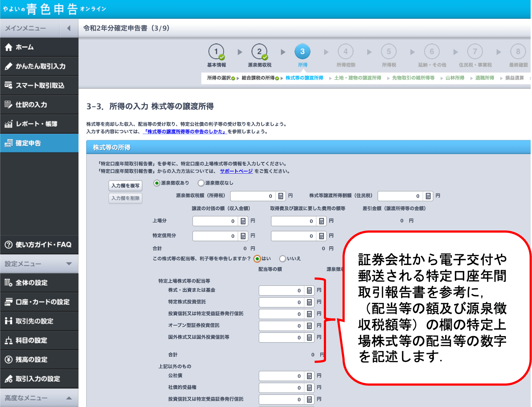Open calculator for 上場分 収入金額
The image size is (532, 407).
coord(243,221)
